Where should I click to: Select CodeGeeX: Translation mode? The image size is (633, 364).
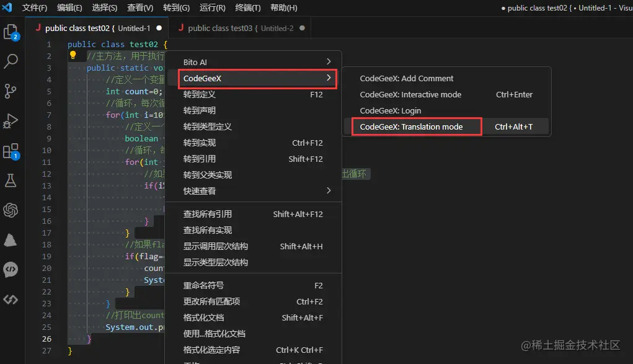point(415,127)
